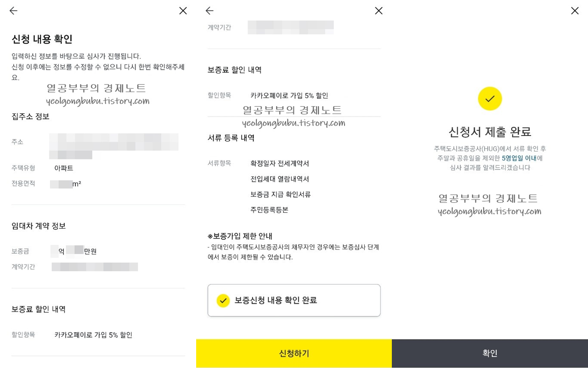
Task: Click the yeolgongbubu.tistory.com watermark on right panel
Action: coord(490,211)
